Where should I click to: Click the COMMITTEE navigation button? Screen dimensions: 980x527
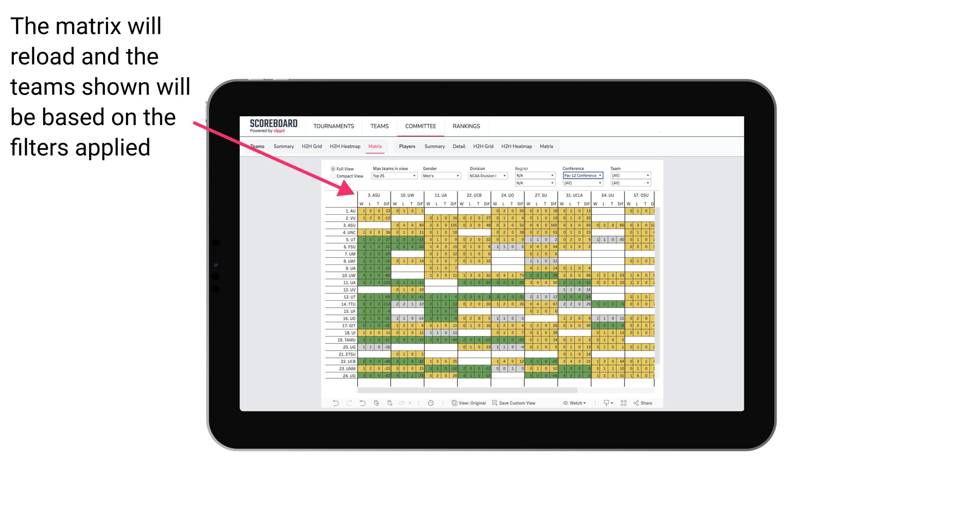click(420, 126)
